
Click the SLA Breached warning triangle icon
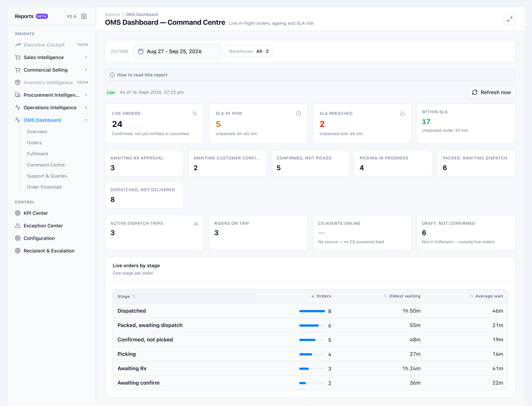[402, 113]
